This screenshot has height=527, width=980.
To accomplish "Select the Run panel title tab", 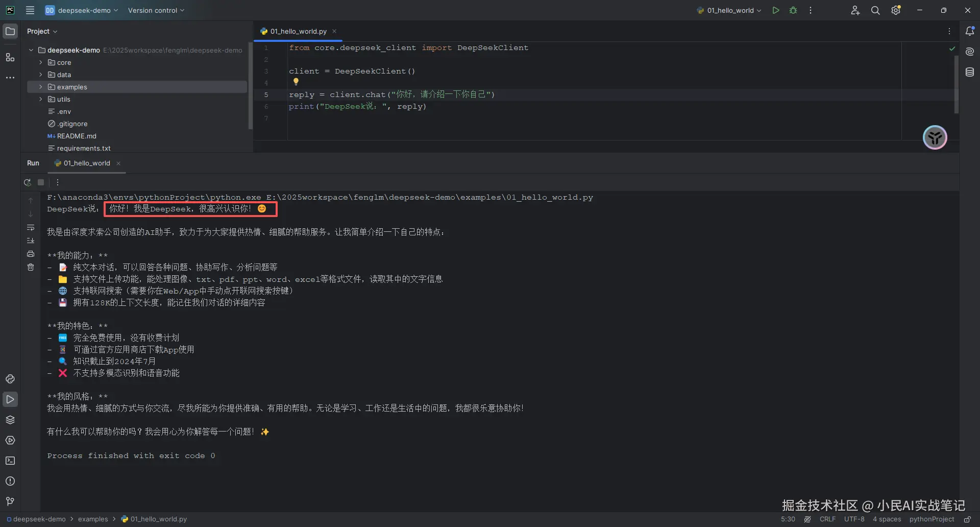I will click(x=33, y=163).
